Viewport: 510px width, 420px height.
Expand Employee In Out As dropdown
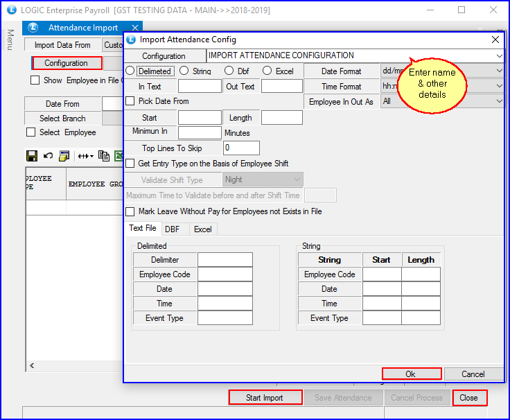coord(499,101)
